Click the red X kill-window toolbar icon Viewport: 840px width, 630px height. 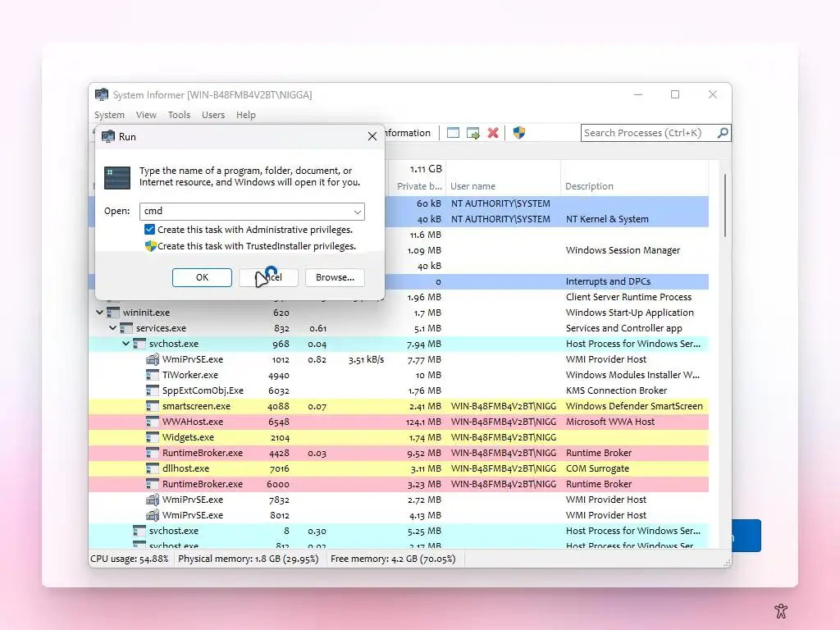pos(493,133)
